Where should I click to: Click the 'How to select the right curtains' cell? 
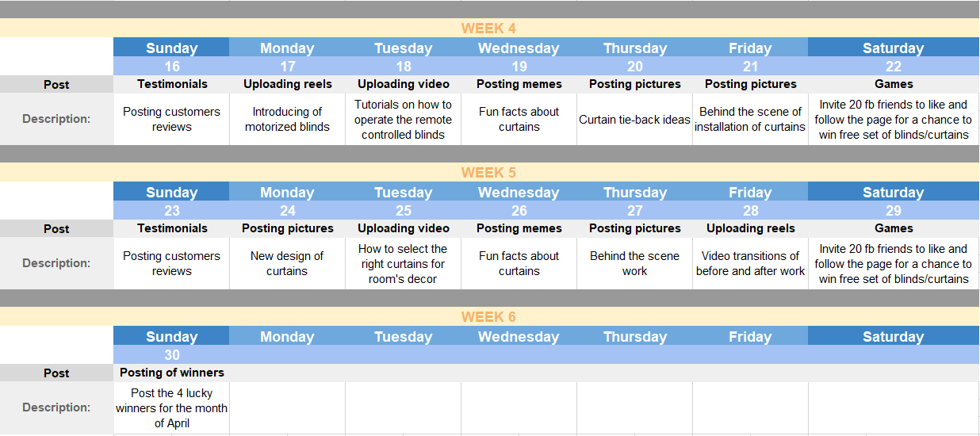point(403,264)
